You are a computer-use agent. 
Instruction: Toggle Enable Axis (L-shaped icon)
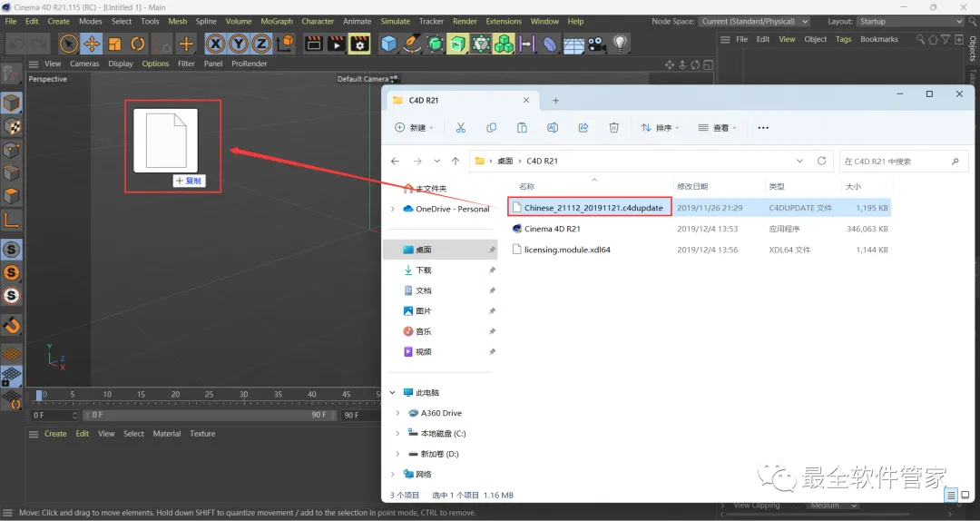(x=11, y=220)
